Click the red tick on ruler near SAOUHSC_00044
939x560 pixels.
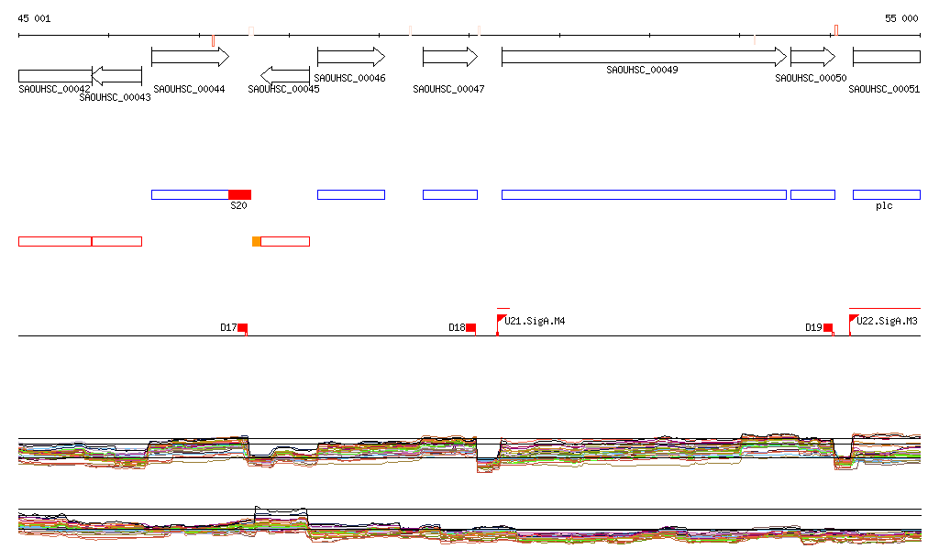coord(213,40)
